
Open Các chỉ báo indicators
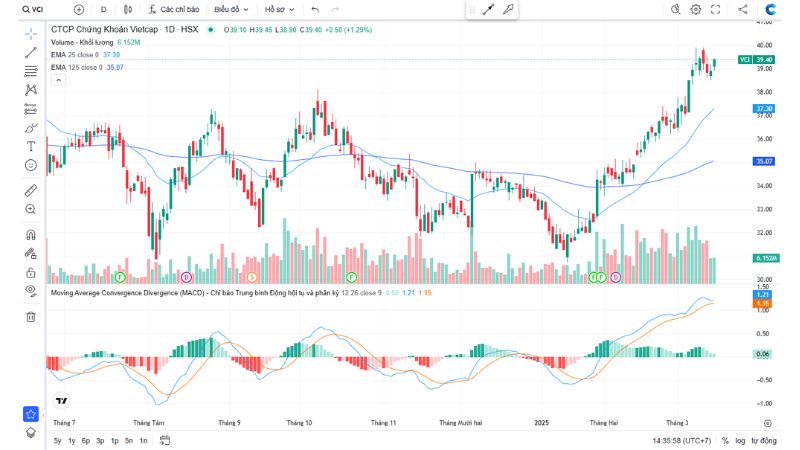[174, 9]
